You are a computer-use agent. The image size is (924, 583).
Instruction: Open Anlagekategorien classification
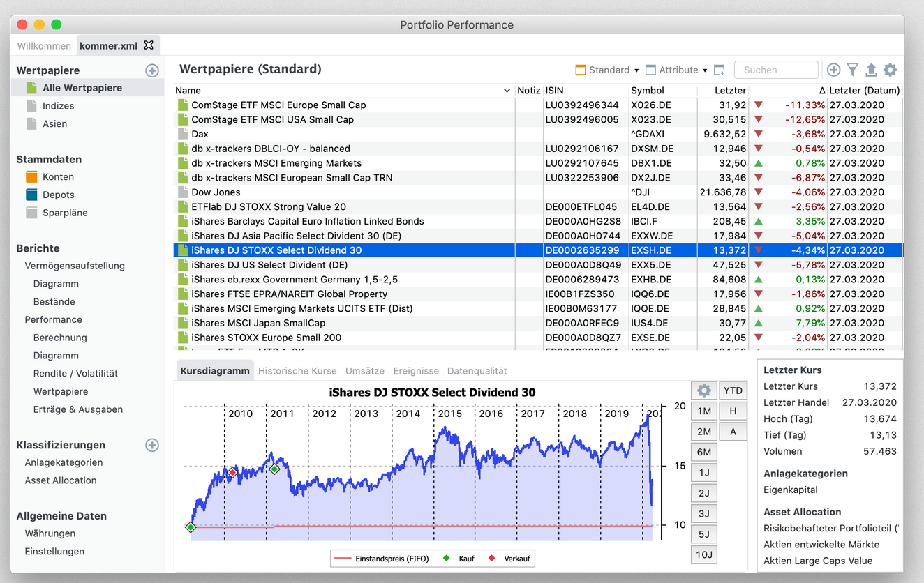[x=64, y=462]
